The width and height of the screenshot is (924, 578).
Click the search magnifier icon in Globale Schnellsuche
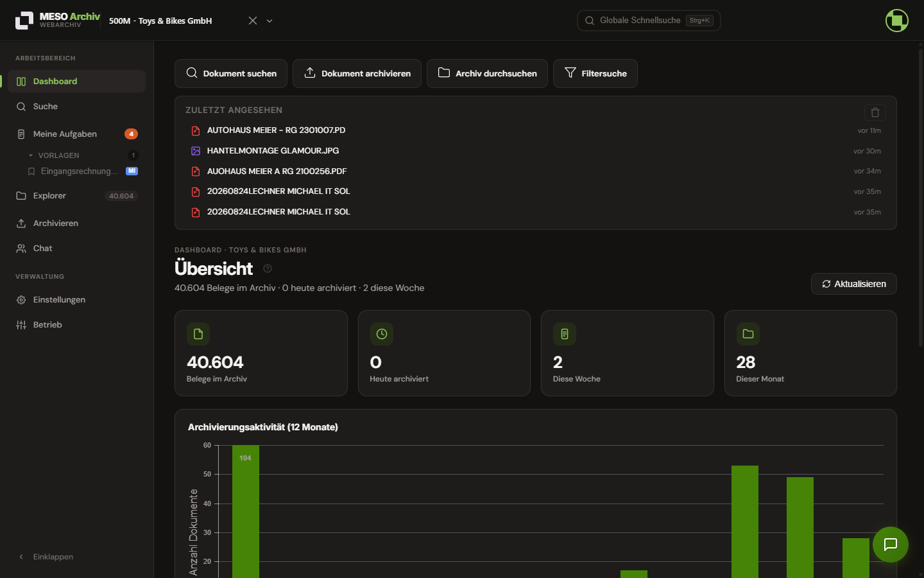(x=590, y=21)
